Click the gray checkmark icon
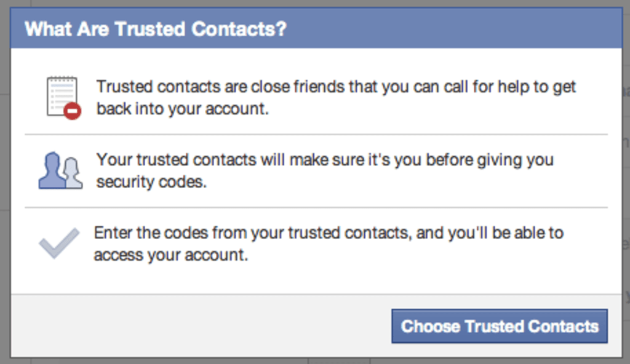Image resolution: width=630 pixels, height=364 pixels. tap(58, 243)
